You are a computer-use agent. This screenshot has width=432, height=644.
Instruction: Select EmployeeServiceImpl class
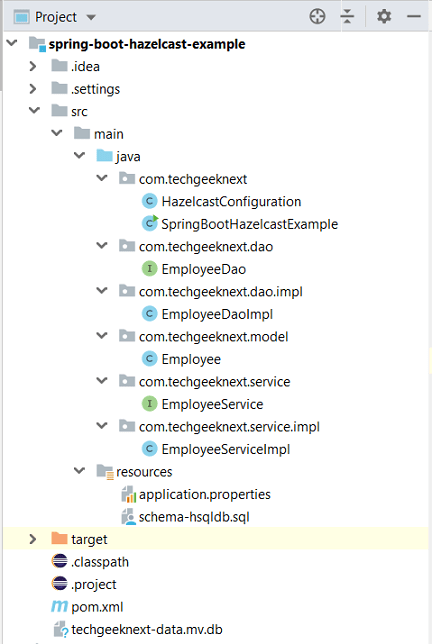coord(225,449)
